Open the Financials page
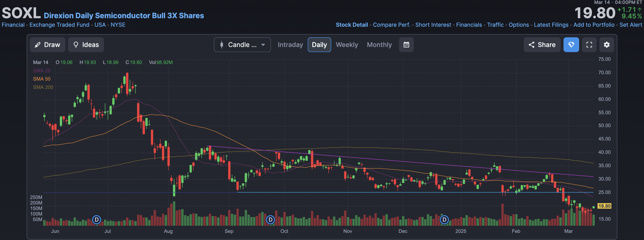 pos(469,25)
